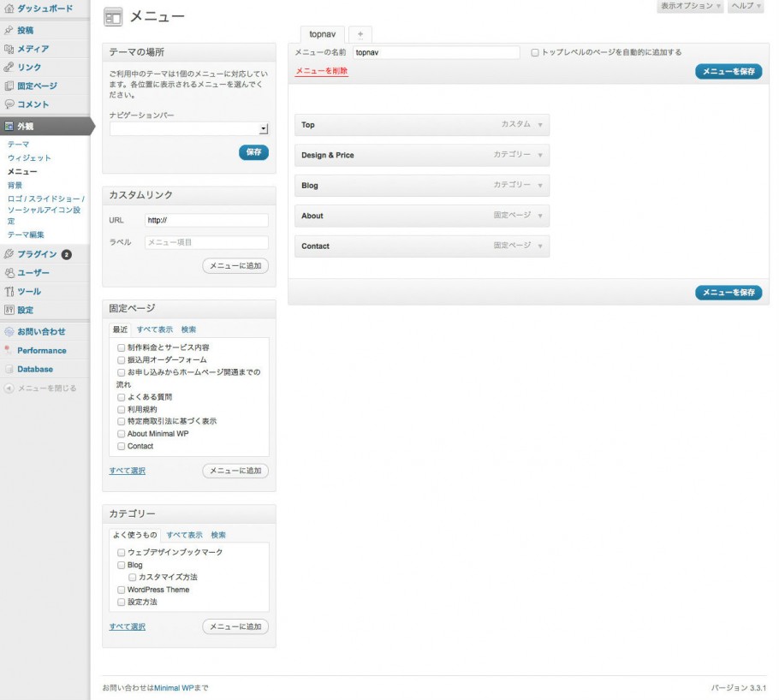Viewport: 779px width, 700px height.
Task: Check the よくある質問 page checkbox
Action: tap(121, 397)
